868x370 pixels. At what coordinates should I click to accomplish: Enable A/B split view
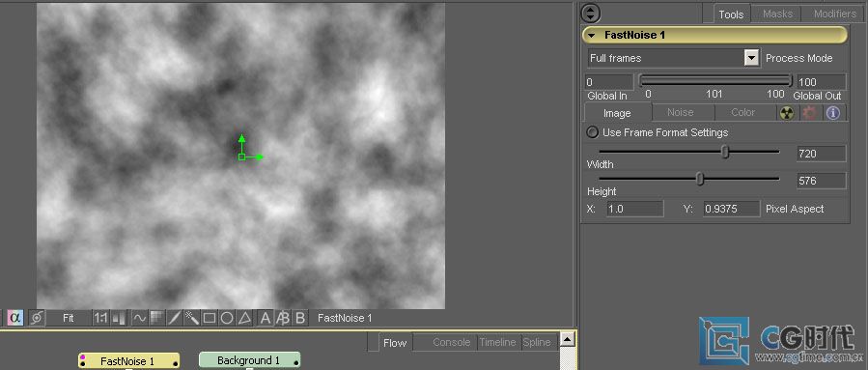coord(282,318)
